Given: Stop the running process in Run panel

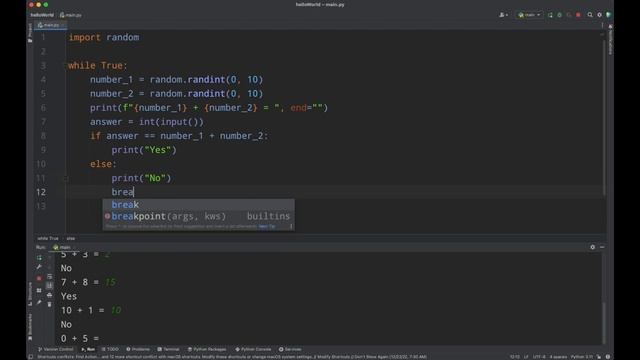Looking at the screenshot, I should pos(39,278).
